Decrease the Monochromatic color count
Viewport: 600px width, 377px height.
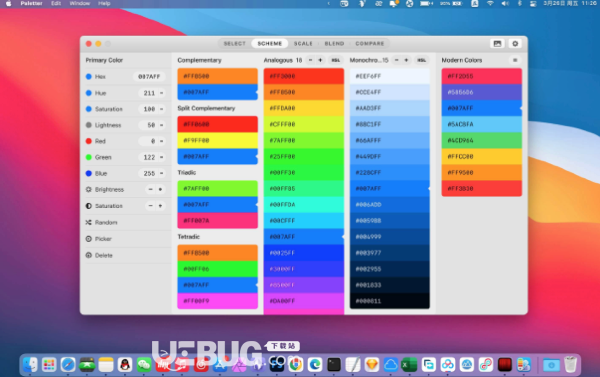point(396,60)
